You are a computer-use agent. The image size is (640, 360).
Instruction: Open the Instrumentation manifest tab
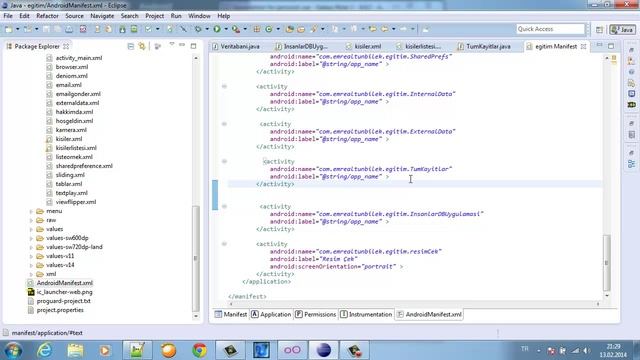pos(366,314)
